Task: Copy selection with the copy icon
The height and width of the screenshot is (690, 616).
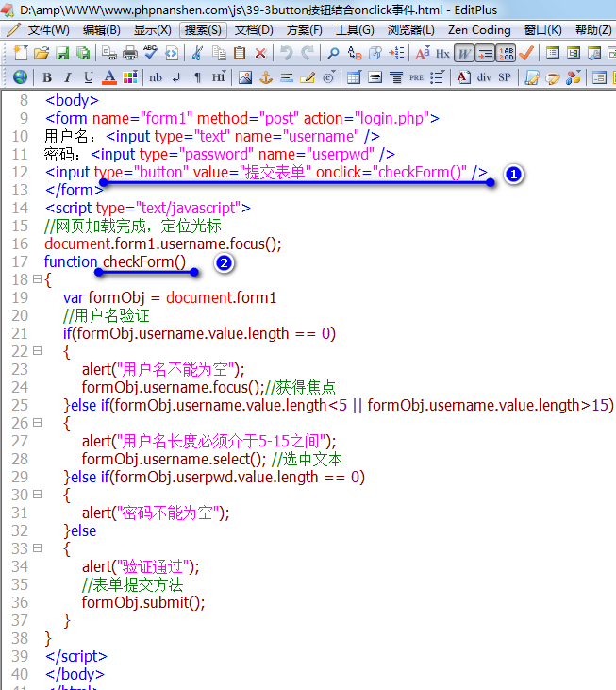Action: click(x=219, y=53)
